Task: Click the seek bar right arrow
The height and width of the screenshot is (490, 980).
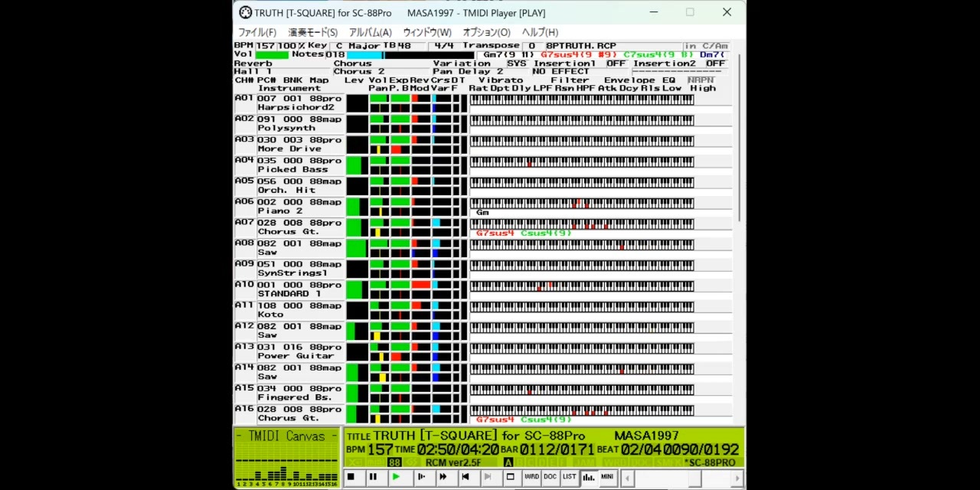Action: coord(737,479)
